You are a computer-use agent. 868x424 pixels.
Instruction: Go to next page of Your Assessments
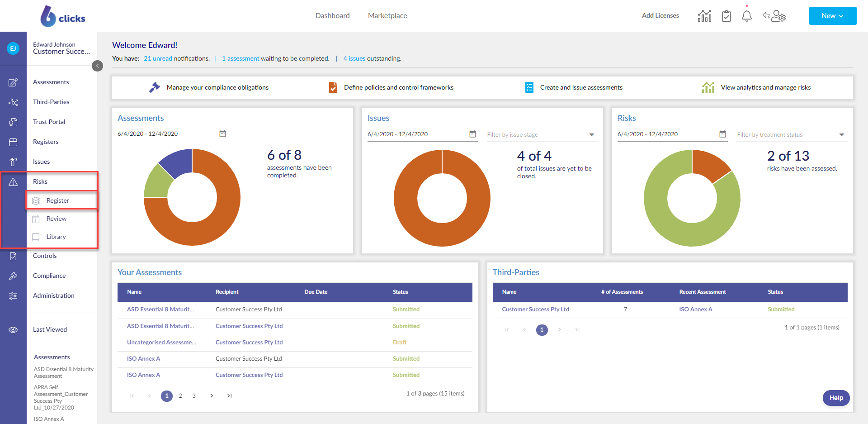click(x=212, y=396)
